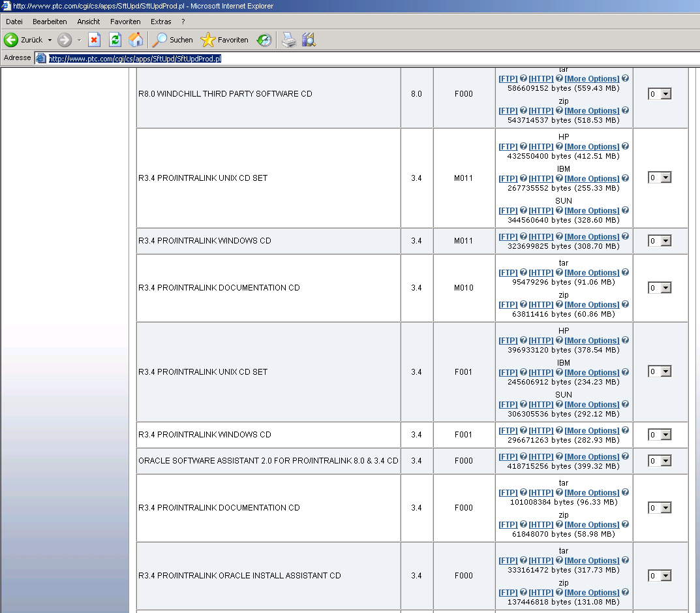The height and width of the screenshot is (613, 700).
Task: Click More Options help icon for 308.70 MB file
Action: point(625,236)
